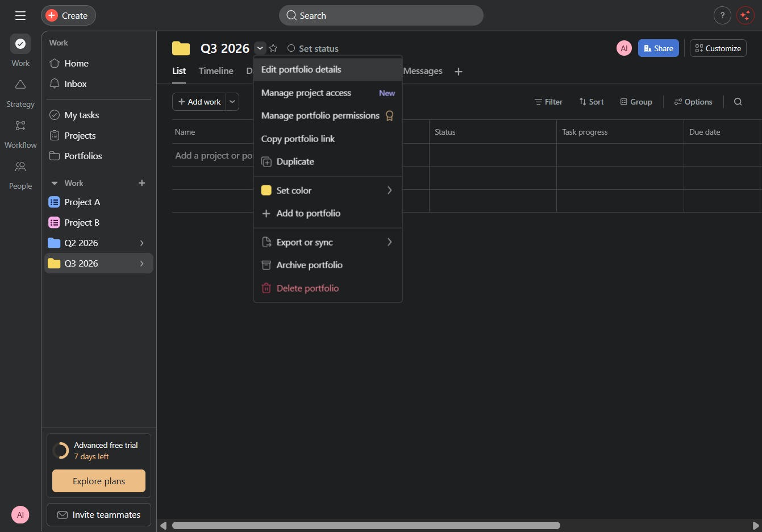
Task: Click the horizontal scrollbar thumb
Action: pyautogui.click(x=366, y=526)
